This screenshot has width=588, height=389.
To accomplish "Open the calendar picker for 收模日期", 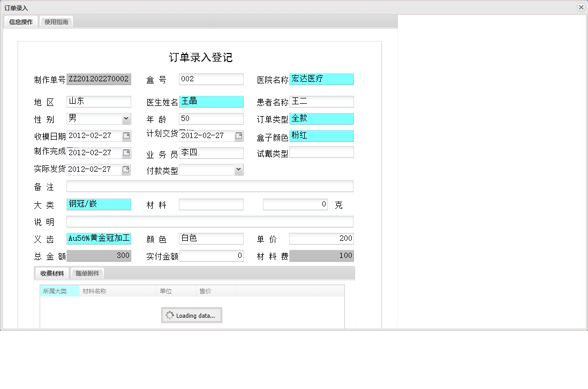I will coord(127,136).
